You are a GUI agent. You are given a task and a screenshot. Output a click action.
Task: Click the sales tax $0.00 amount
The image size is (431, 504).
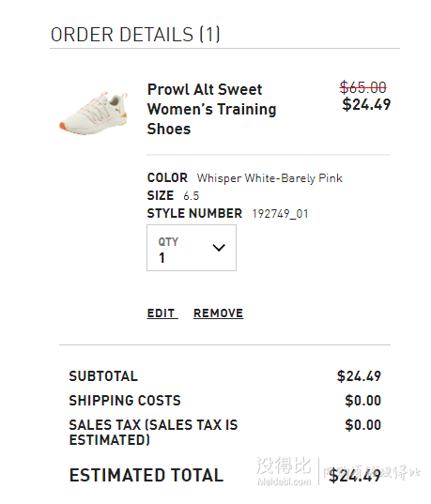click(x=363, y=425)
